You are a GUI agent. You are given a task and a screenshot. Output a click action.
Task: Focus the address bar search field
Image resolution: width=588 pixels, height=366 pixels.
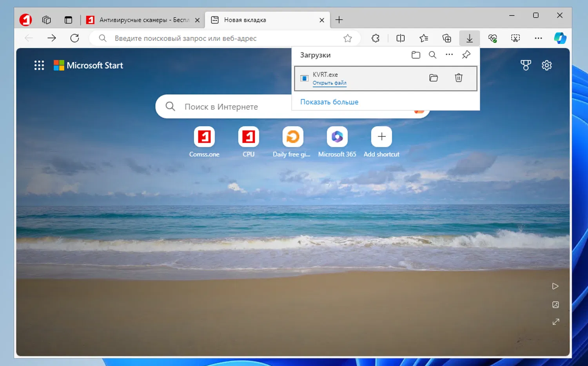[225, 38]
